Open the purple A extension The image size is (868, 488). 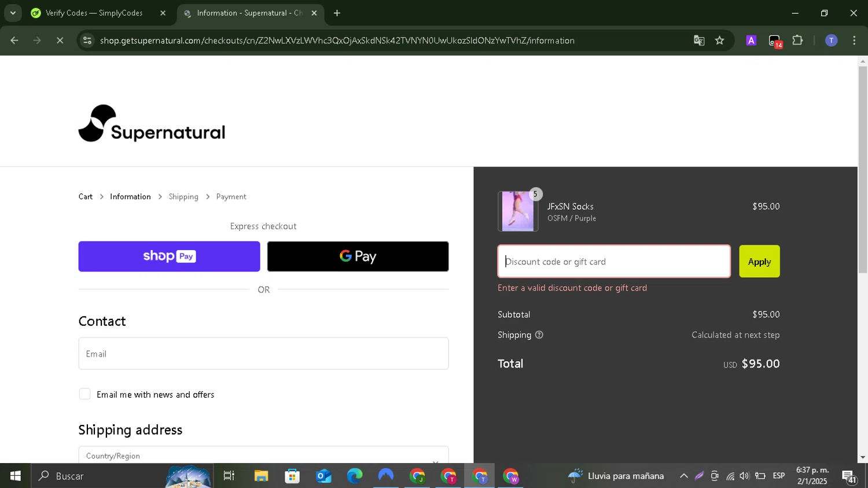(x=751, y=41)
